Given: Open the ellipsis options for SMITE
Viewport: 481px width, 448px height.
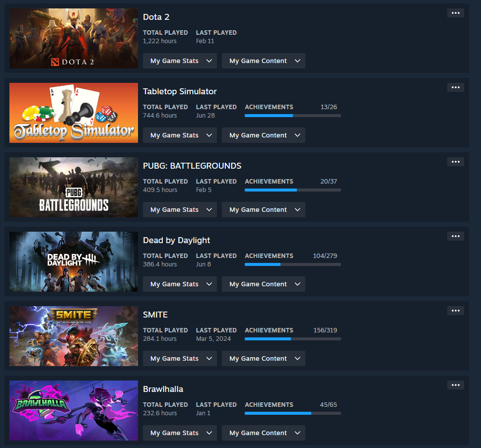Looking at the screenshot, I should [456, 311].
